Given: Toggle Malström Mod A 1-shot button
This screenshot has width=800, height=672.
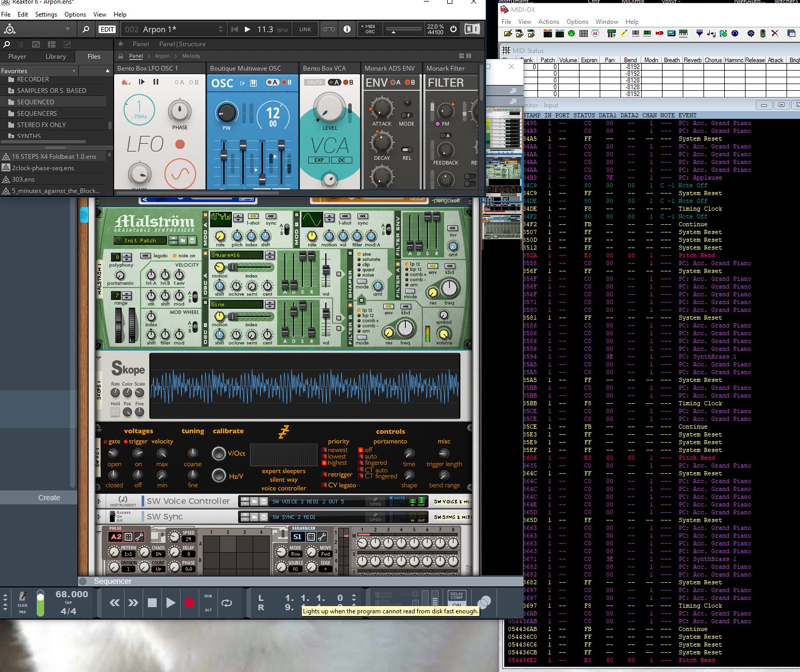Looking at the screenshot, I should click(x=253, y=216).
